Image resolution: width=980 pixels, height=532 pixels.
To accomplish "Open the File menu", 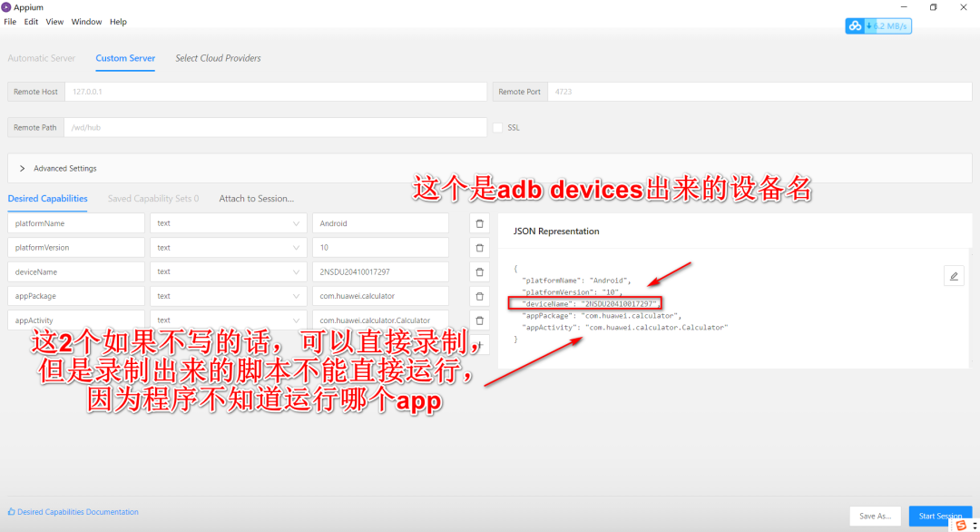I will click(10, 22).
